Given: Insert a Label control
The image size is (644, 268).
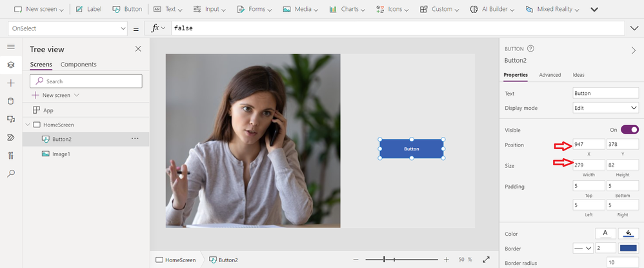Looking at the screenshot, I should click(x=88, y=9).
